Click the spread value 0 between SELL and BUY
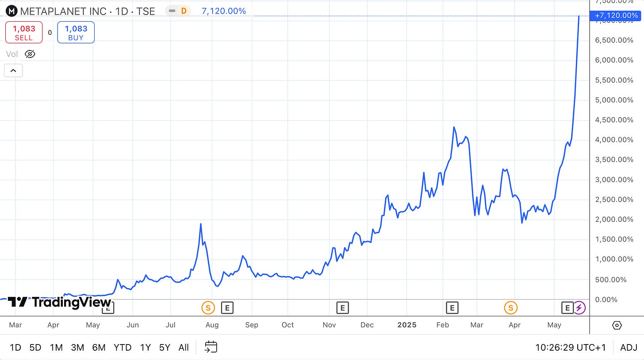 point(50,32)
